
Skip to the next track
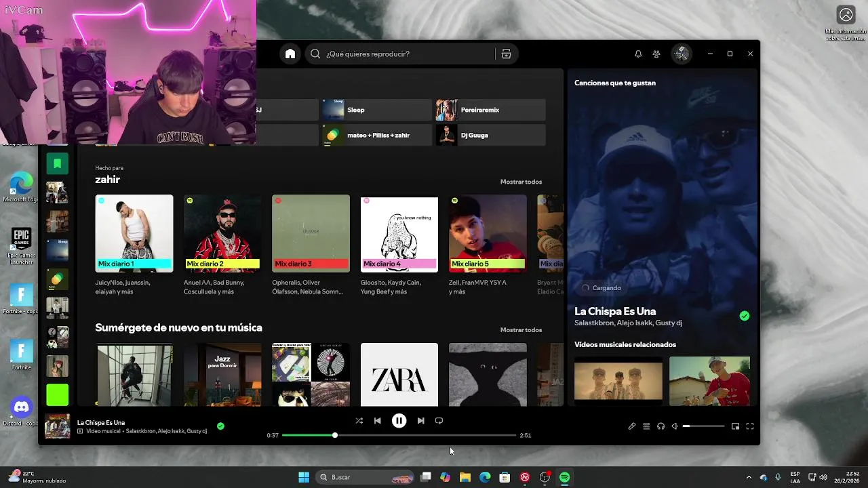pyautogui.click(x=420, y=421)
